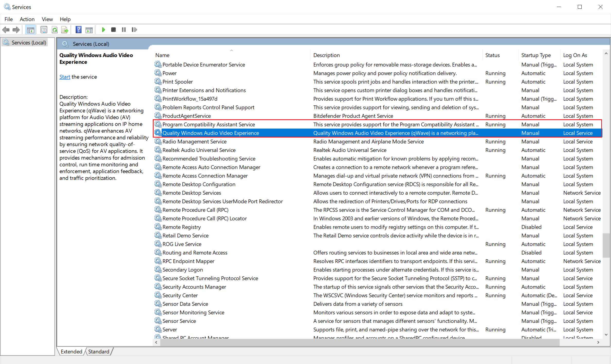Click the Stop Service square icon
The height and width of the screenshot is (364, 611).
point(113,30)
